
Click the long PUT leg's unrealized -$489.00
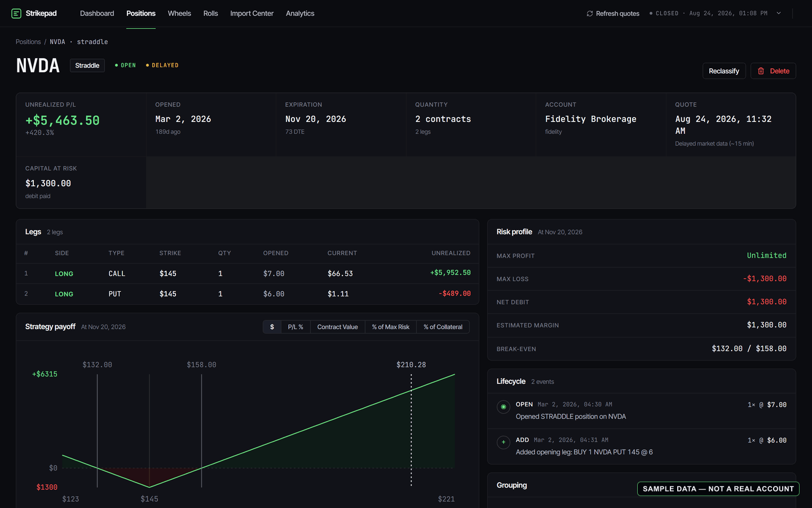click(454, 294)
